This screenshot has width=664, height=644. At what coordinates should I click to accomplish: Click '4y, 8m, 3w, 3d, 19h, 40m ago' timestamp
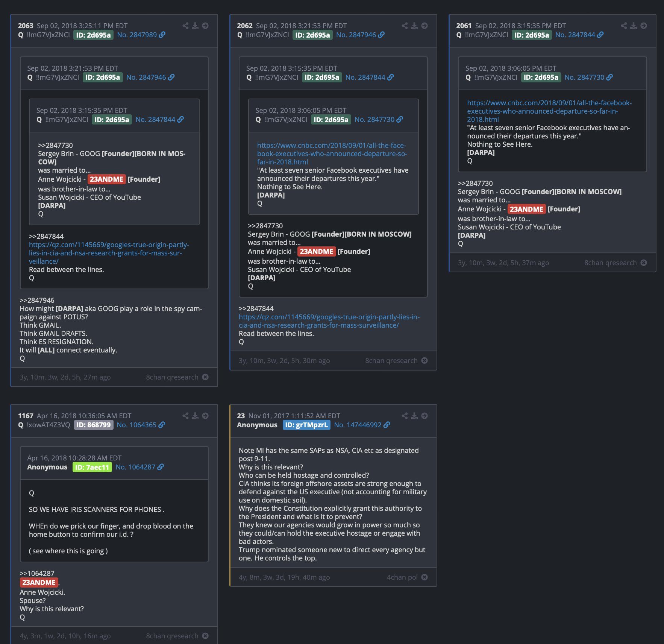tap(284, 577)
